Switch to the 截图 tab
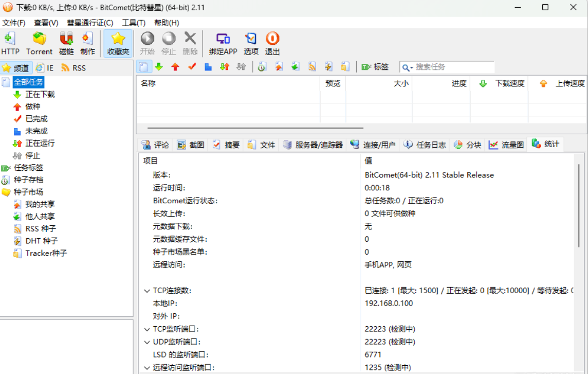The height and width of the screenshot is (374, 588). pos(191,145)
